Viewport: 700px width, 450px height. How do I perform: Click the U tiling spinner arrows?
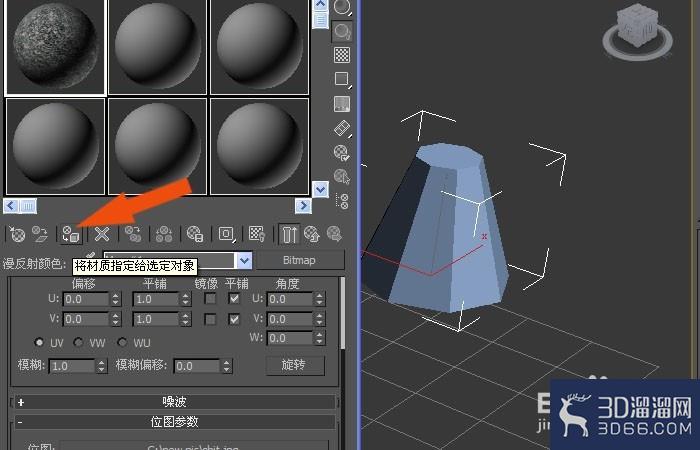(x=186, y=299)
